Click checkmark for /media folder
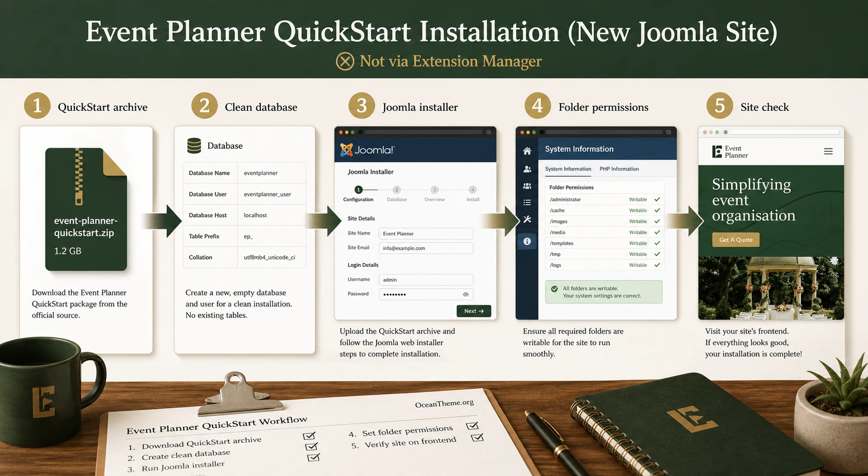The height and width of the screenshot is (476, 868). pos(657,232)
